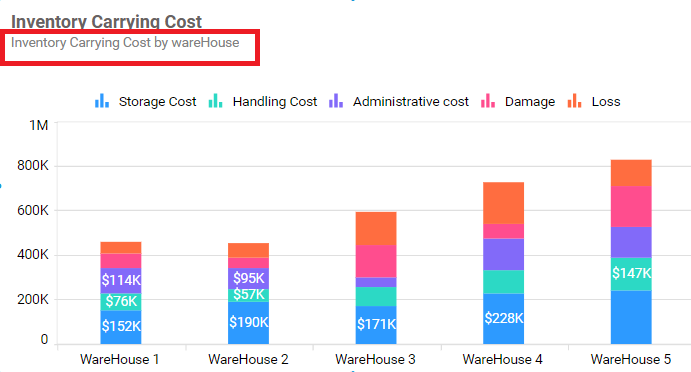Click the pink Damage segment of WareHouse 5
Screen dimensions: 691x372
click(631, 207)
